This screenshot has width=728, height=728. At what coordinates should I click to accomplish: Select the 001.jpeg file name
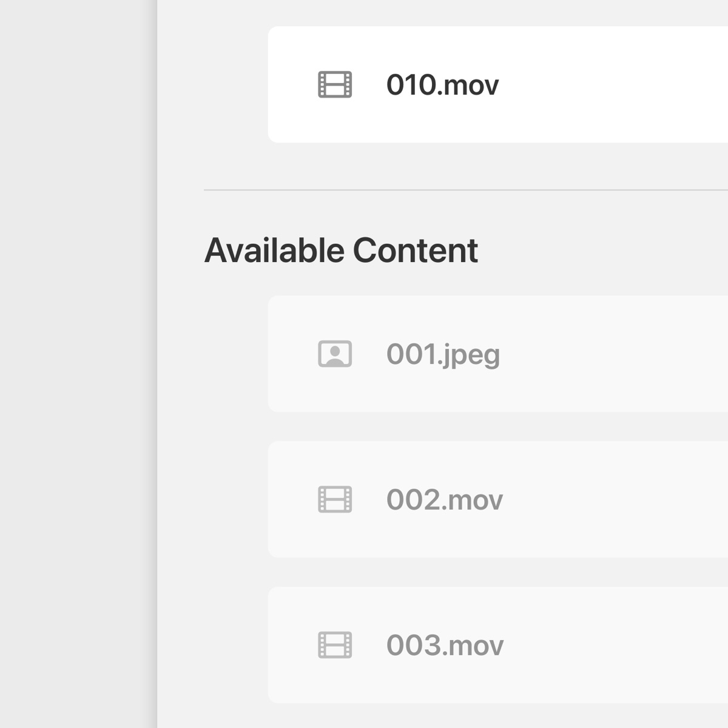click(443, 355)
